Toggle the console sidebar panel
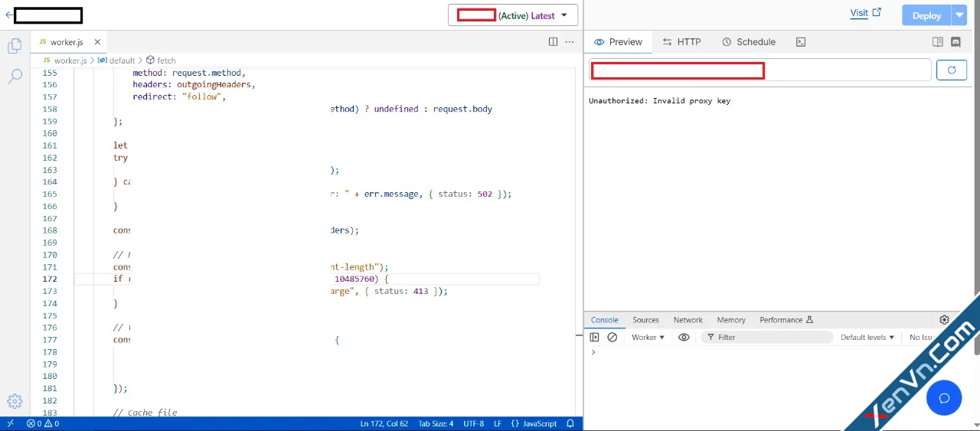This screenshot has height=431, width=980. 594,338
